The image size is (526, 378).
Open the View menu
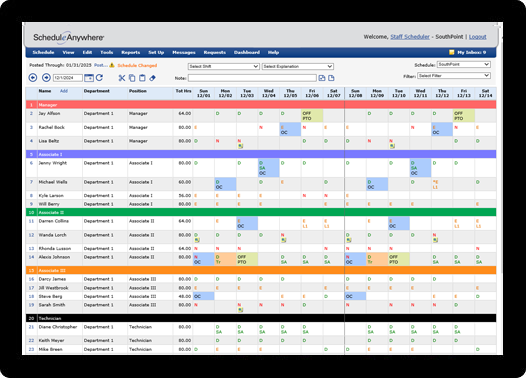pos(68,52)
